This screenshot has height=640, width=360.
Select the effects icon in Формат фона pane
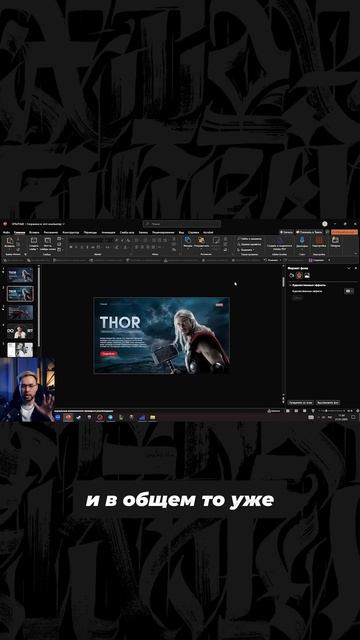(299, 276)
